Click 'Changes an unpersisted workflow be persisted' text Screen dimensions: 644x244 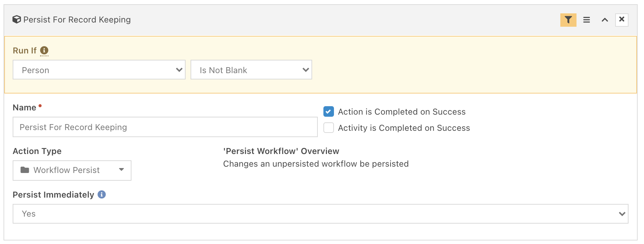click(316, 164)
